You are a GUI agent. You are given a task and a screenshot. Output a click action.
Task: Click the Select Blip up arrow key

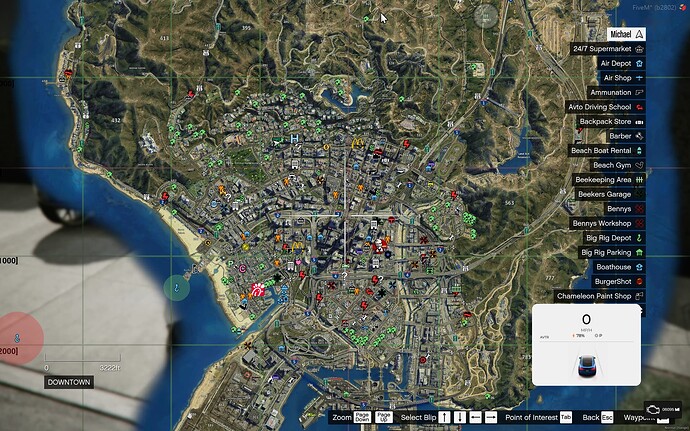click(x=444, y=417)
